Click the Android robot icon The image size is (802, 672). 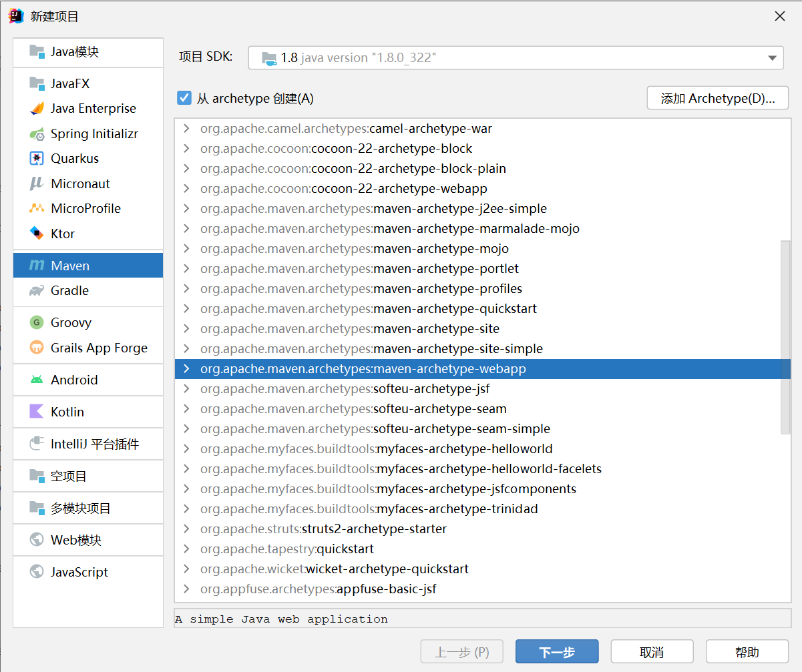pos(37,380)
